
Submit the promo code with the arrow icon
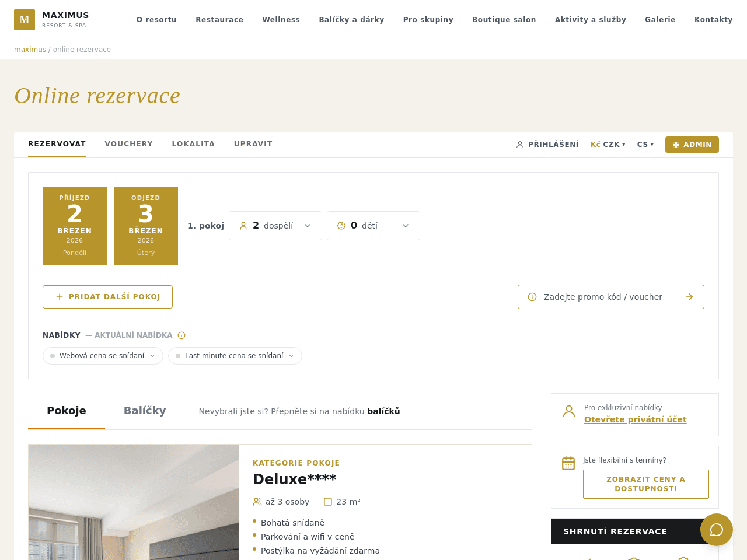(689, 297)
